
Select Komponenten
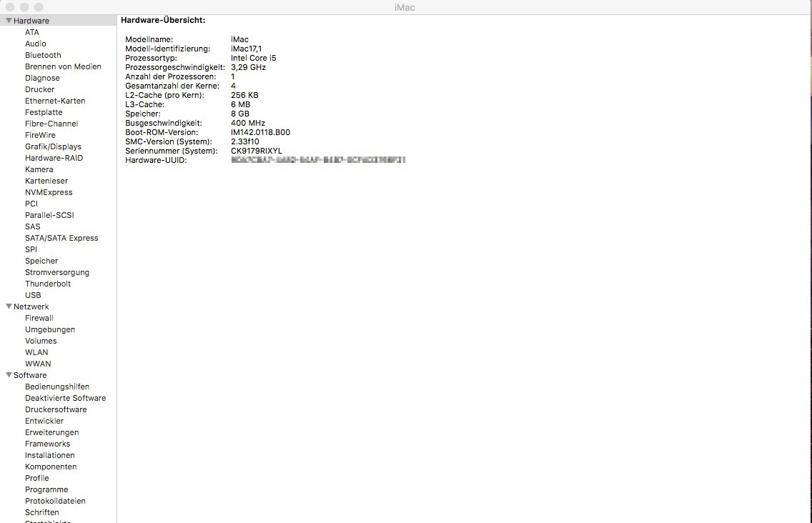51,466
